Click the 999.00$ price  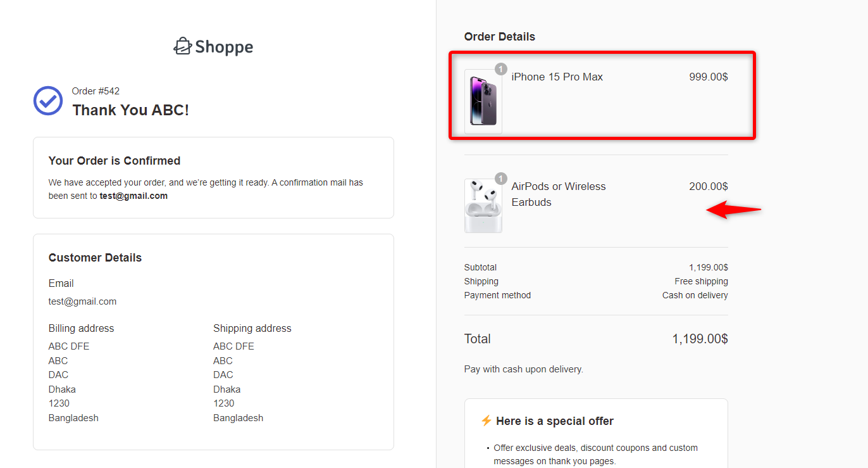click(709, 77)
